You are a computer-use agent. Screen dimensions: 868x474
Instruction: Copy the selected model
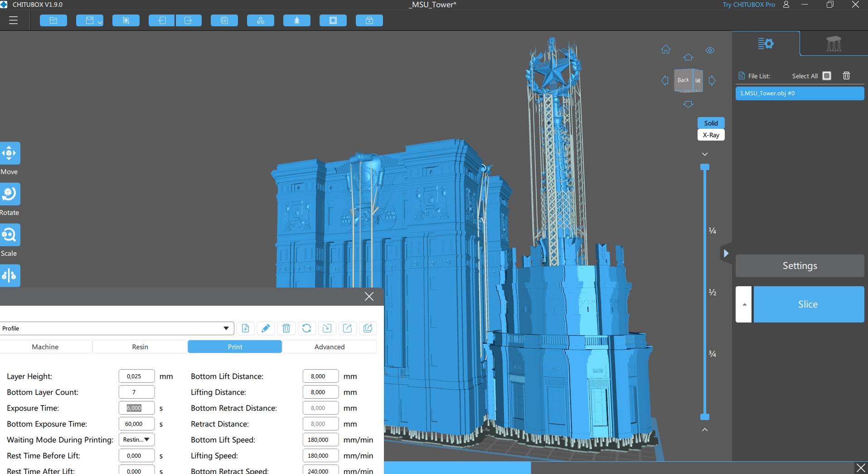pyautogui.click(x=224, y=20)
